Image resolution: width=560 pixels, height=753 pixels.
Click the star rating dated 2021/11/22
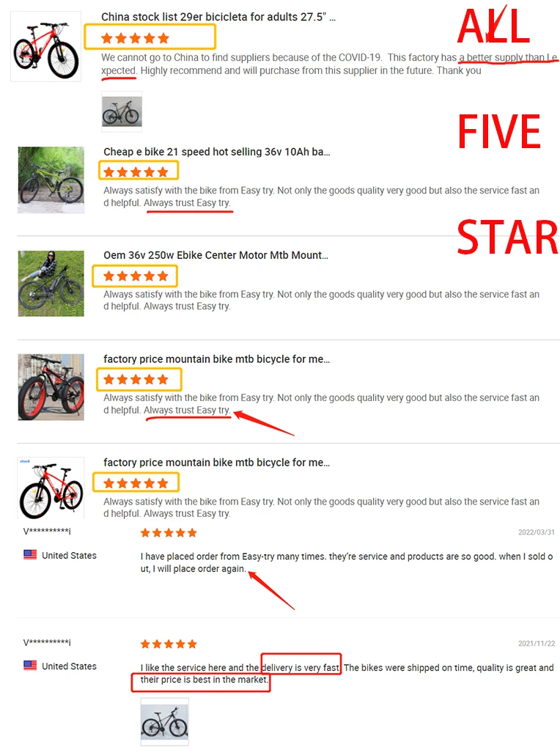coord(169,644)
